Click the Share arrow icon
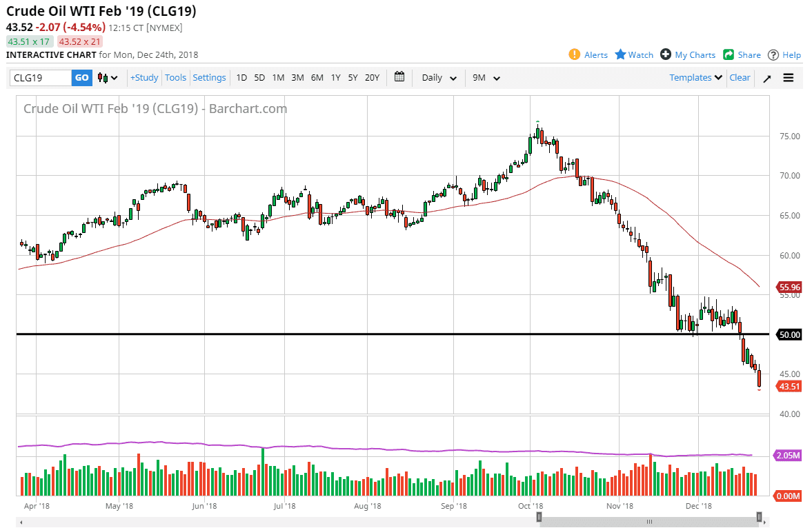This screenshot has width=812, height=528. pos(729,54)
